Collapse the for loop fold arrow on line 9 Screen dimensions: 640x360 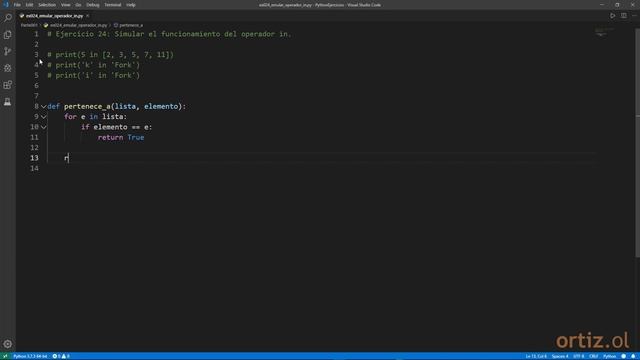point(43,117)
